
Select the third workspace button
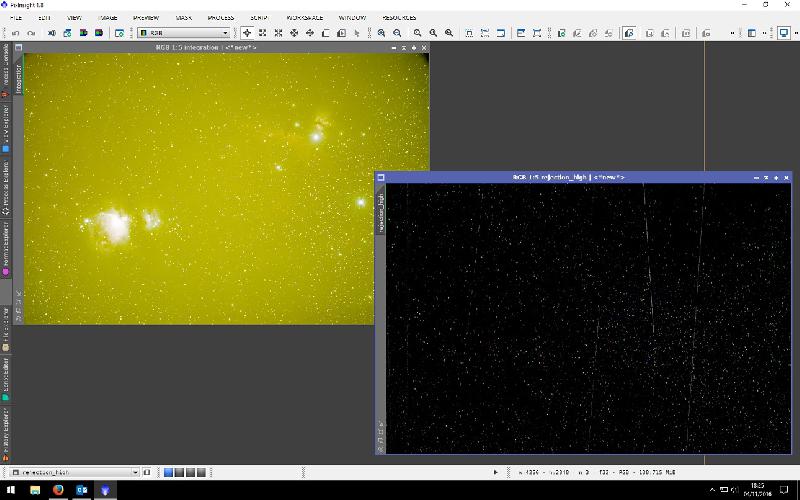(x=190, y=472)
